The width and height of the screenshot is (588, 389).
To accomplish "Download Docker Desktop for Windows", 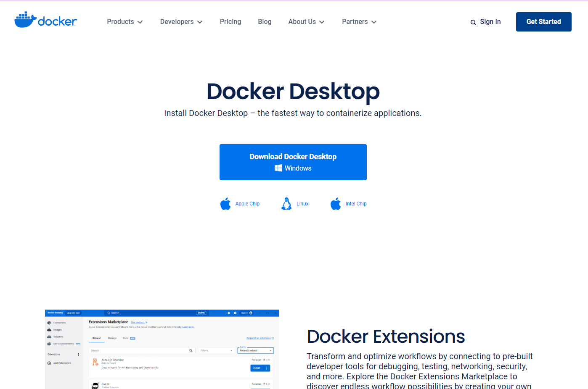I will tap(293, 162).
